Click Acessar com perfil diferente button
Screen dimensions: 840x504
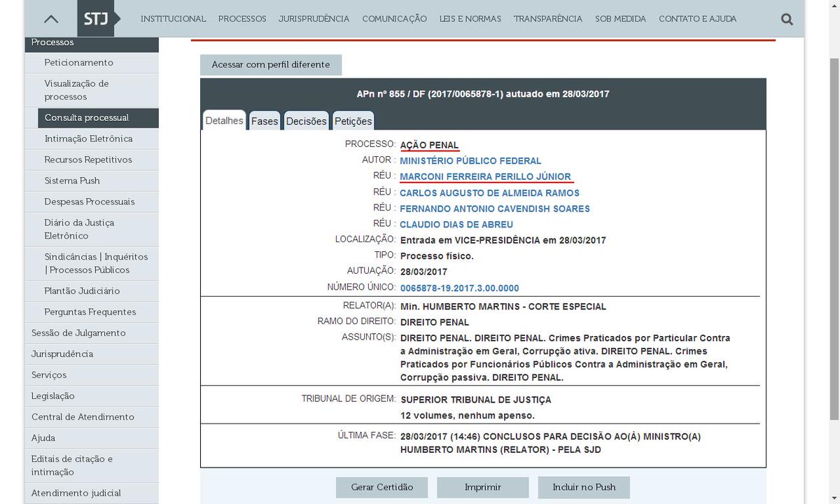coord(271,64)
